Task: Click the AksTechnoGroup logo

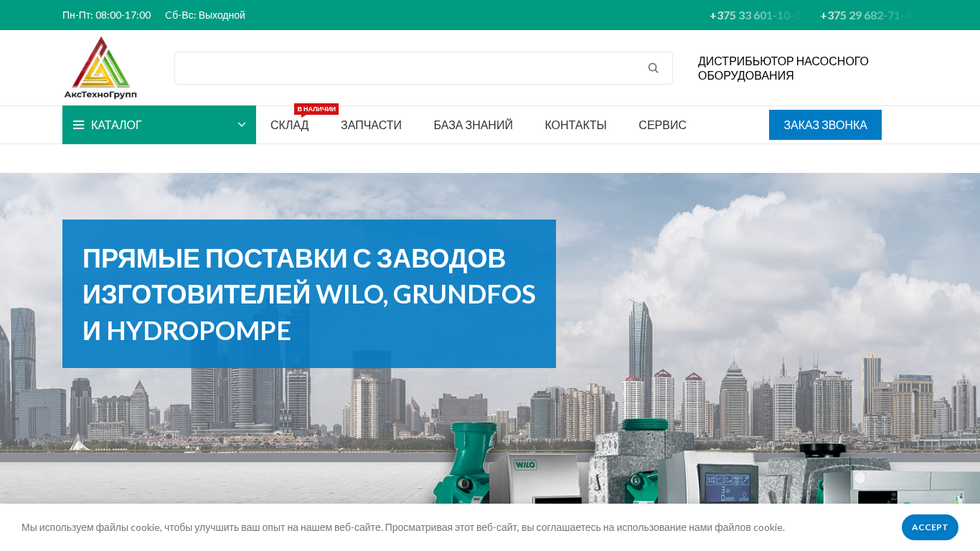Action: coord(100,67)
